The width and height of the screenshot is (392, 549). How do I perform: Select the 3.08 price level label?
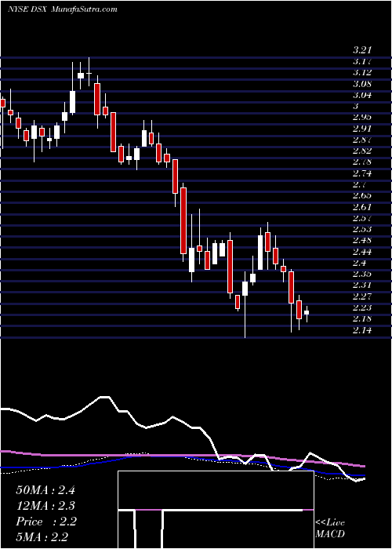pyautogui.click(x=362, y=84)
